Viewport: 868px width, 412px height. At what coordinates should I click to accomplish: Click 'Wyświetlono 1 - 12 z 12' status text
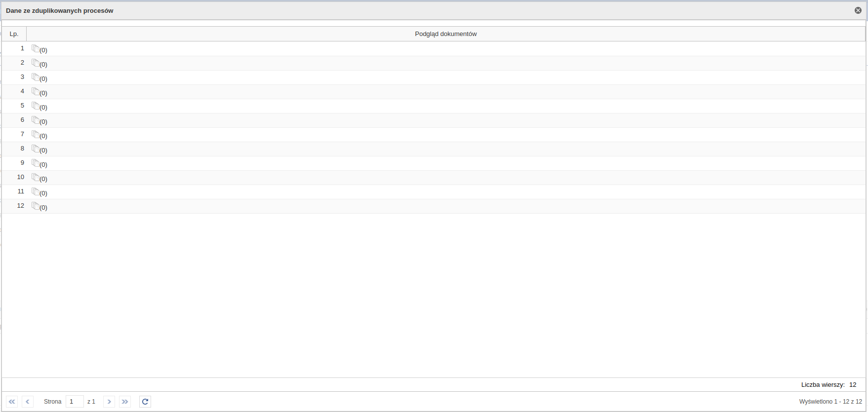[830, 402]
